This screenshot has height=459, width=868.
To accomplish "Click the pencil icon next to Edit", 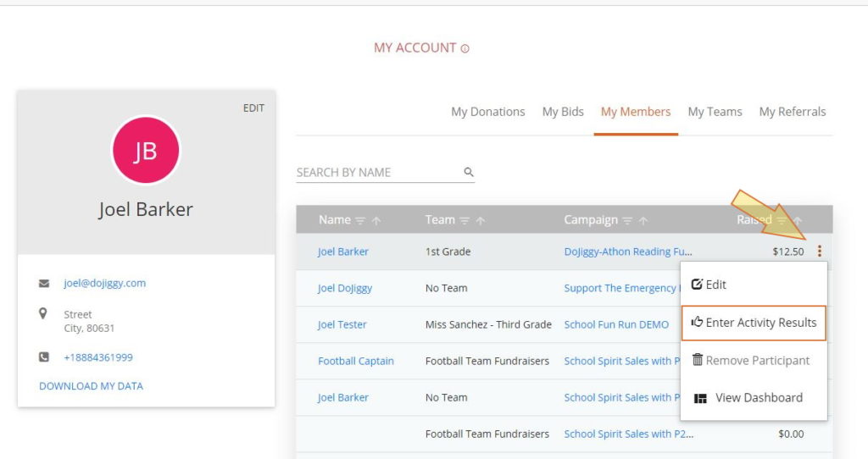I will (697, 285).
